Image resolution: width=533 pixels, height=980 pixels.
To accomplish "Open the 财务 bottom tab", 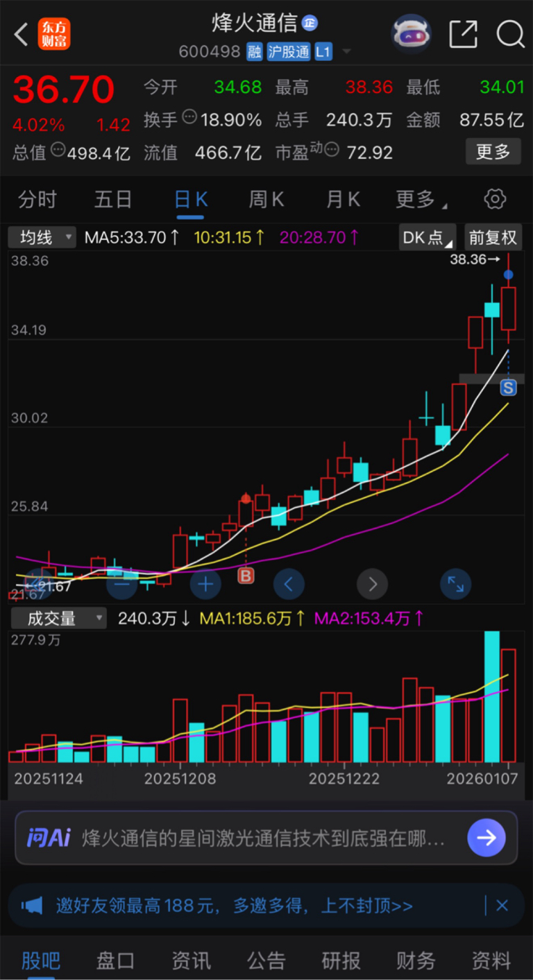I will coord(416,961).
